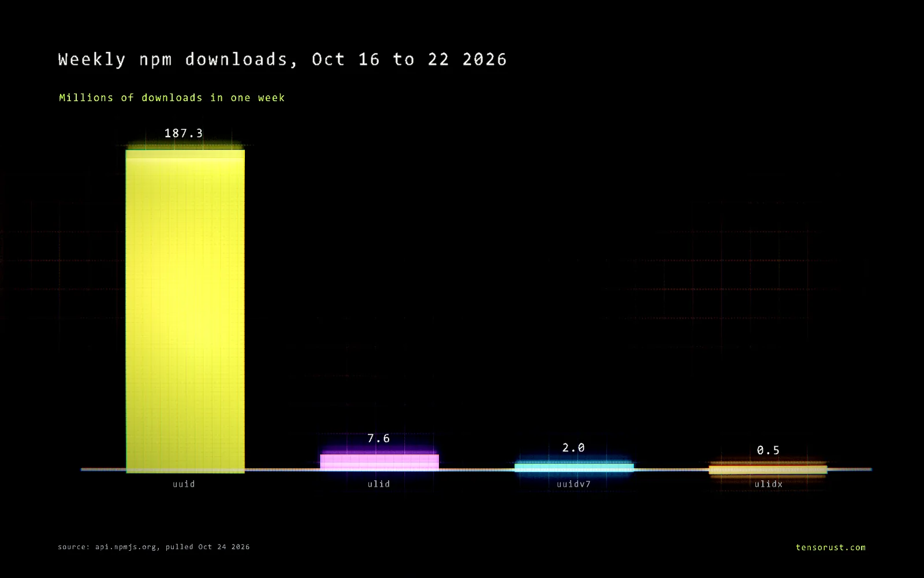Open the tensorust.com credit
This screenshot has width=924, height=578.
(830, 547)
